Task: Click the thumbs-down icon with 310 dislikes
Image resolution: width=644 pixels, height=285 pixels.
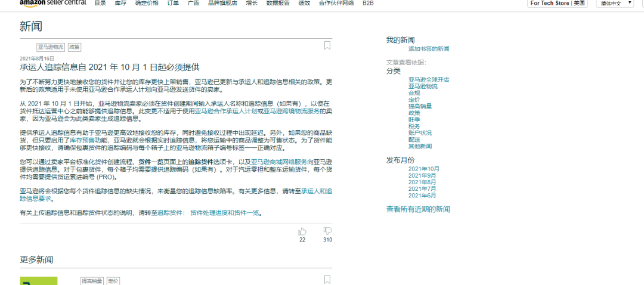Action: (327, 231)
